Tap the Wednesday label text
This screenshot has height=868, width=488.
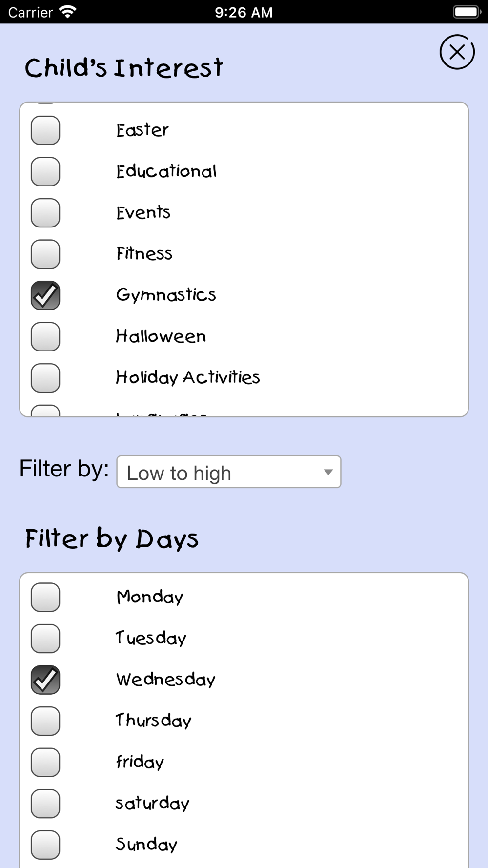tap(165, 680)
